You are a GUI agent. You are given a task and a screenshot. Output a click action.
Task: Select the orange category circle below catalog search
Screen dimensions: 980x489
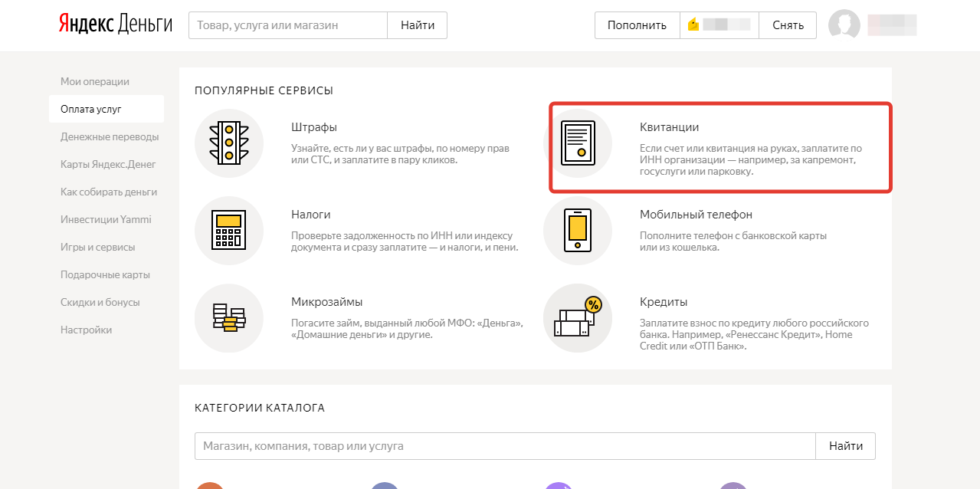(x=210, y=485)
